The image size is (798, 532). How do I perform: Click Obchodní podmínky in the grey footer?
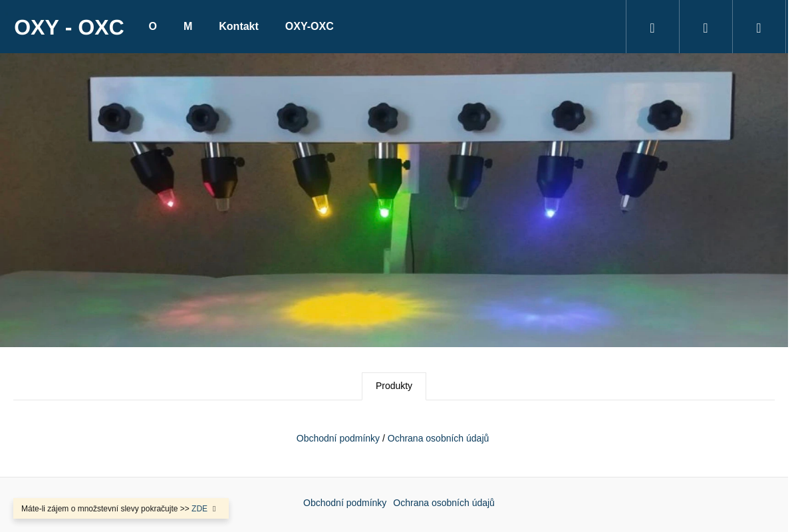pyautogui.click(x=344, y=503)
